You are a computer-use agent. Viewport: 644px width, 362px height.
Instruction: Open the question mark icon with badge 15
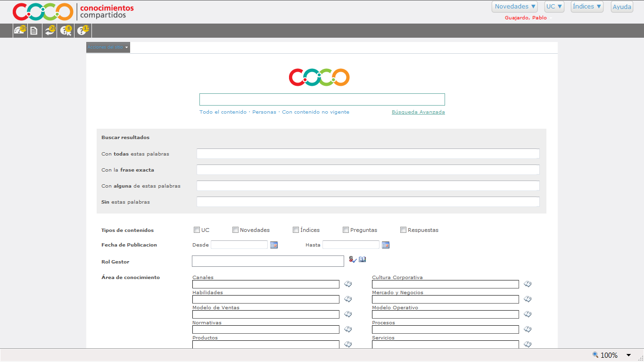point(83,31)
